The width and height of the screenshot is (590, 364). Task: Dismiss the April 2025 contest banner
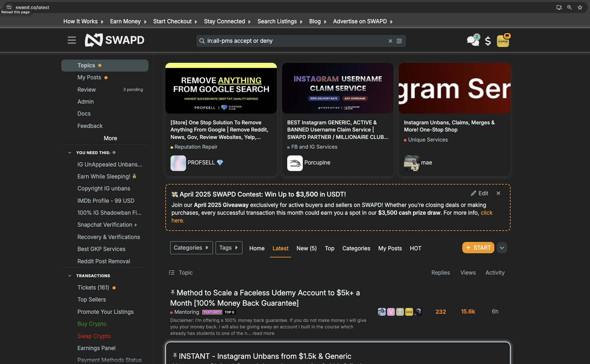pos(499,193)
